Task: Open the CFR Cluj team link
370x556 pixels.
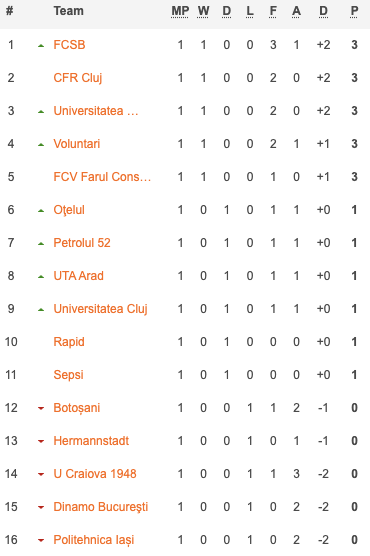Action: 78,78
